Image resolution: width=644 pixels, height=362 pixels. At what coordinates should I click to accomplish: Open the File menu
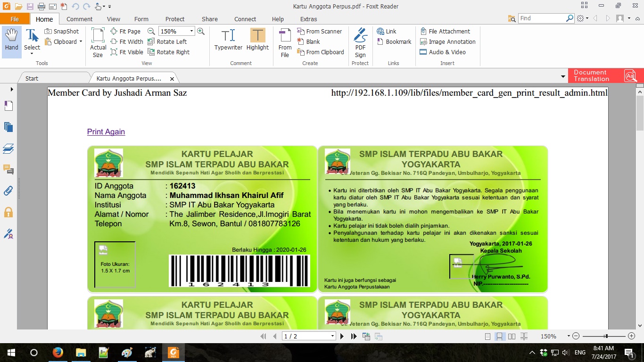click(x=15, y=19)
